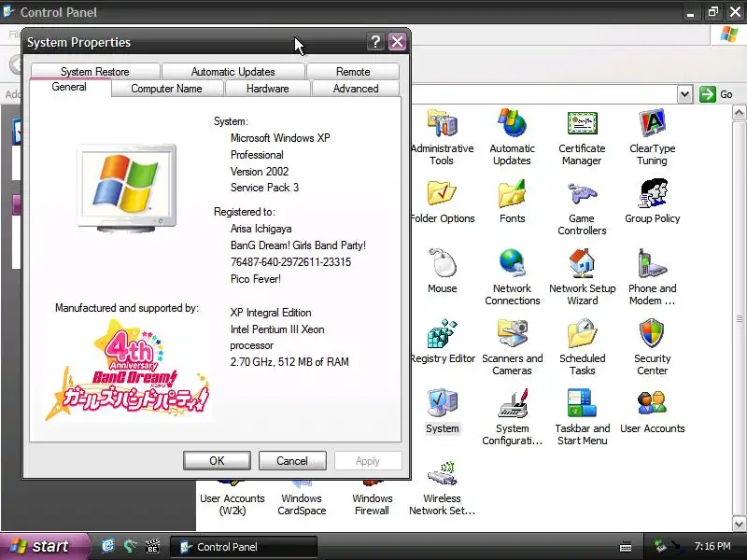Switch to the Automatic Updates tab
The height and width of the screenshot is (560, 747).
click(x=233, y=72)
